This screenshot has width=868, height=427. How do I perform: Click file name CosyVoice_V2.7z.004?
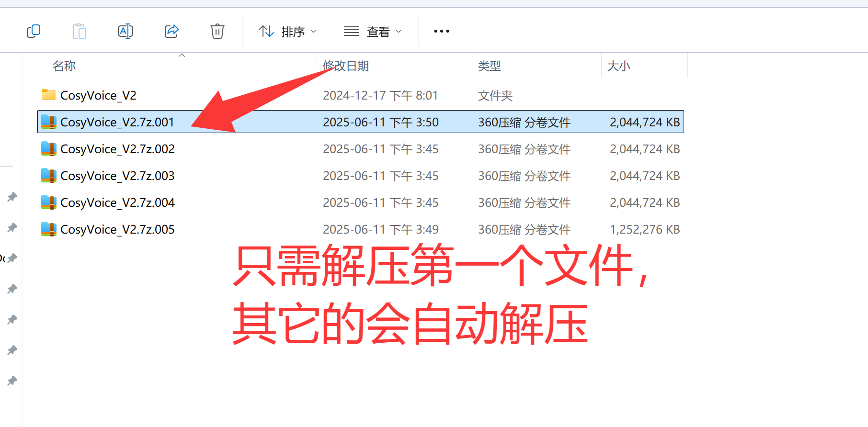pyautogui.click(x=117, y=203)
